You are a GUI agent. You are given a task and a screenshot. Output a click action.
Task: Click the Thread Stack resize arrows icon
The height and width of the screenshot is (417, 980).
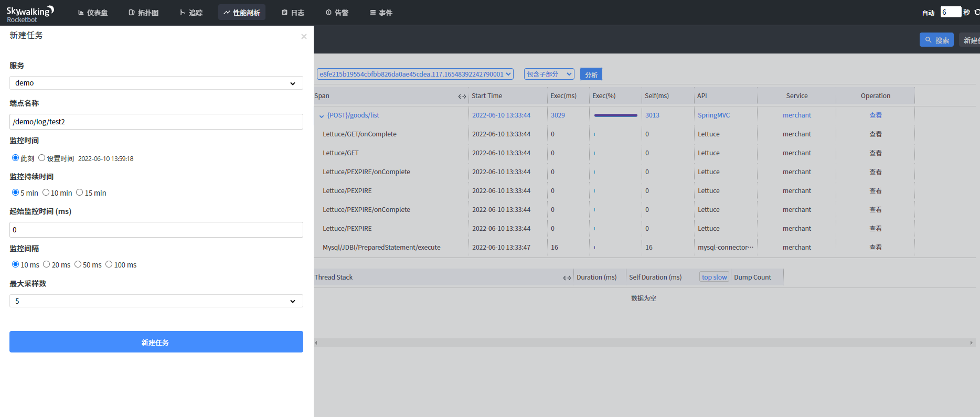click(x=567, y=278)
